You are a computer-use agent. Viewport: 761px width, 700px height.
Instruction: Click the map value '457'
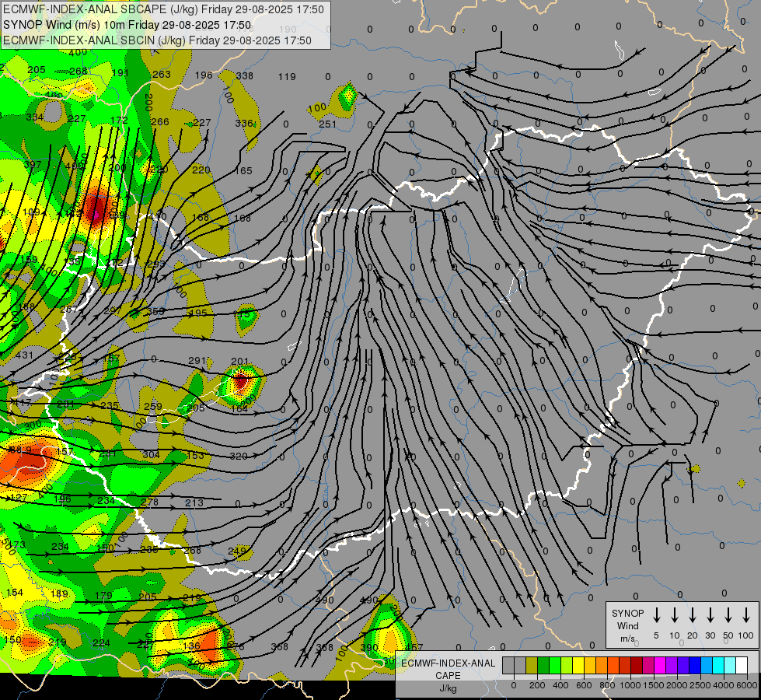point(414,647)
